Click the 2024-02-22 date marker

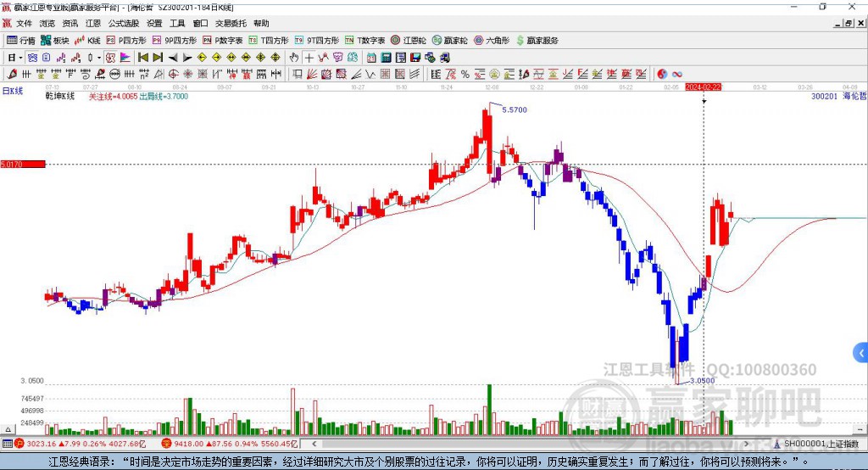pyautogui.click(x=704, y=87)
